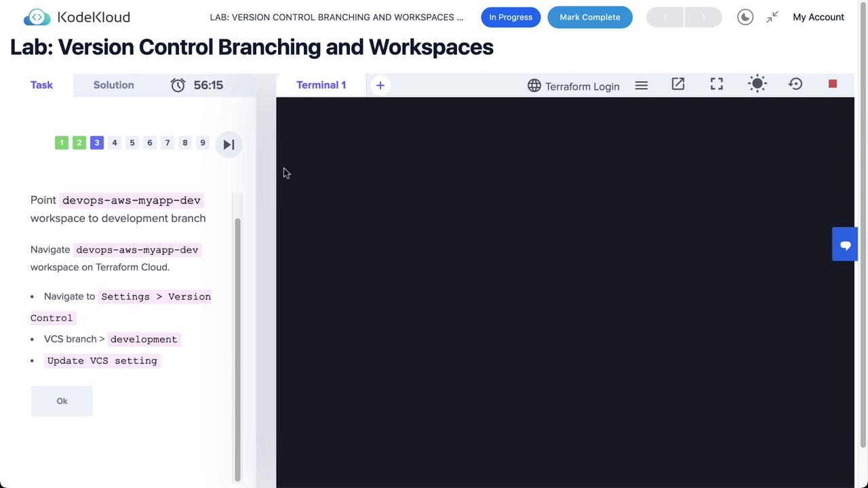Go to previous lesson arrow
This screenshot has height=488, width=868.
click(665, 17)
